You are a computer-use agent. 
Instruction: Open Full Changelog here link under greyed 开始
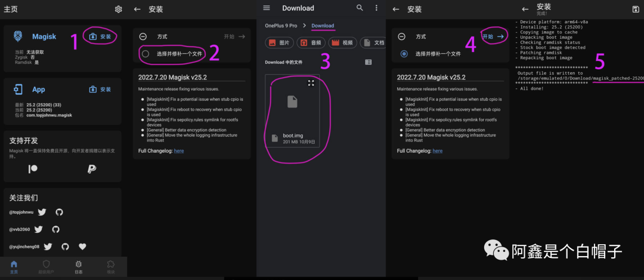(x=179, y=151)
